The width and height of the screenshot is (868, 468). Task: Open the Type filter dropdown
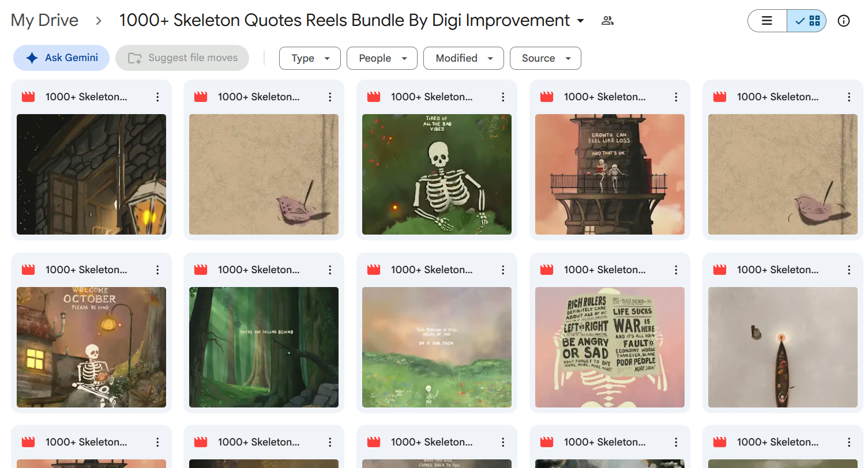[310, 58]
